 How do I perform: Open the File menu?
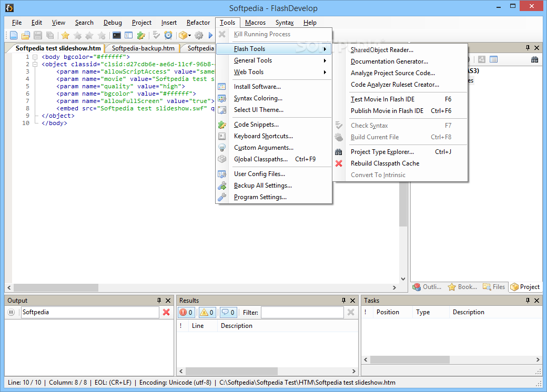pyautogui.click(x=17, y=23)
